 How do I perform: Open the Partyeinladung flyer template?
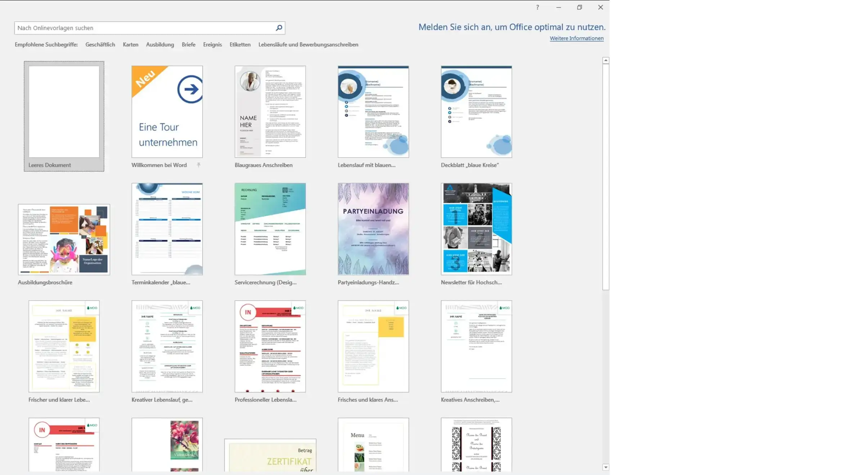[x=373, y=229]
